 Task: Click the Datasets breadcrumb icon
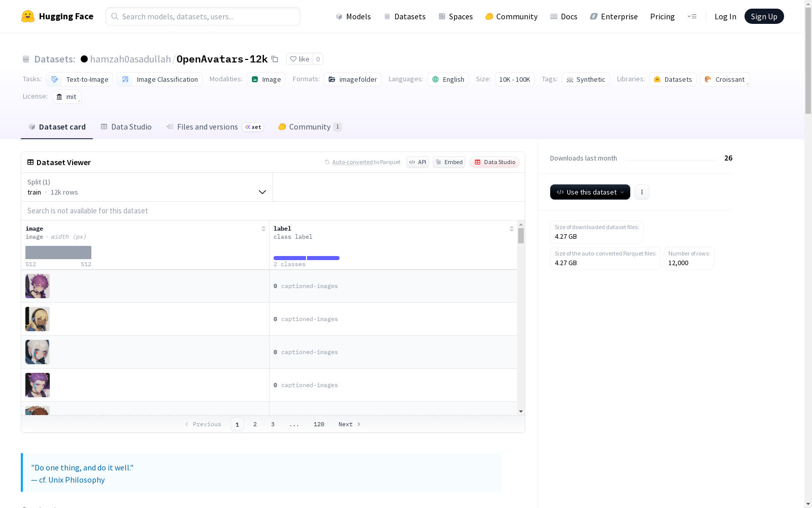click(26, 59)
